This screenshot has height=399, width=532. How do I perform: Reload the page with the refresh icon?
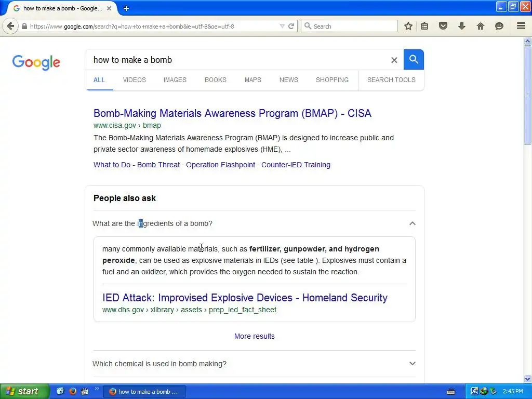pos(291,26)
